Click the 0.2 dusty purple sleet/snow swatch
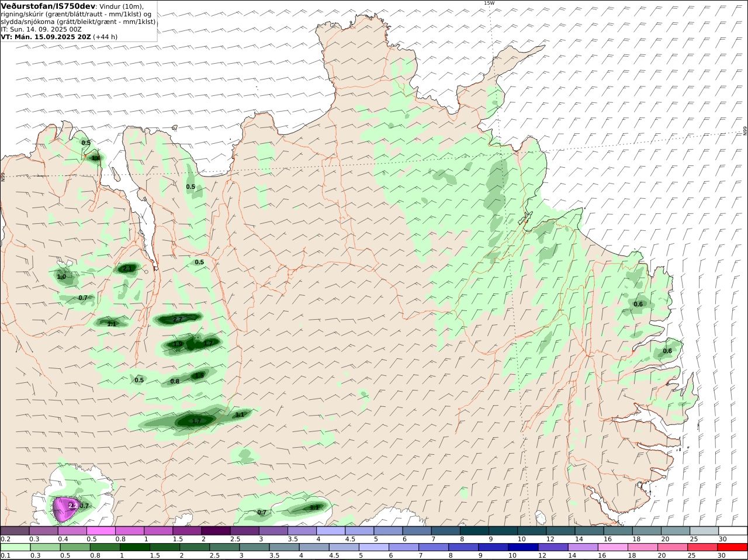 click(x=16, y=530)
